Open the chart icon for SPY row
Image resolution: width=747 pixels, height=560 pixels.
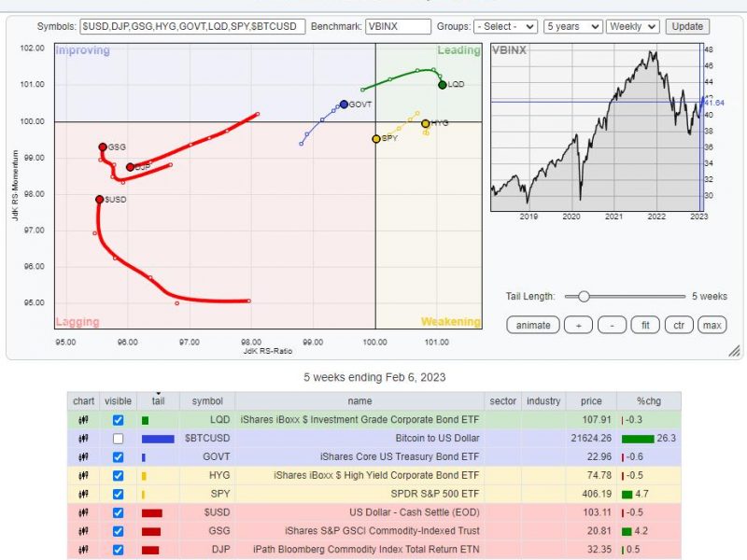(x=83, y=495)
